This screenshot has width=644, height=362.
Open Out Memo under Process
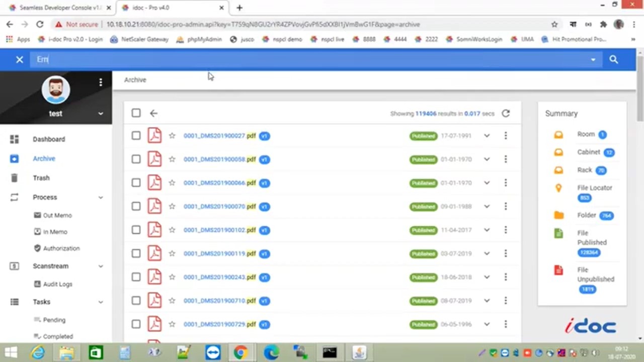57,215
